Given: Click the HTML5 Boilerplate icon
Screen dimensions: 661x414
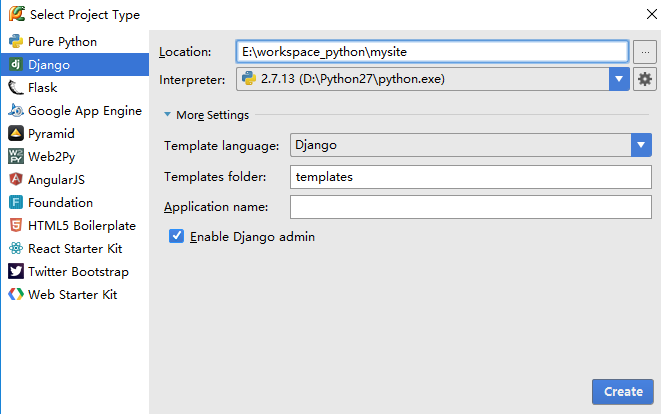Looking at the screenshot, I should [16, 226].
